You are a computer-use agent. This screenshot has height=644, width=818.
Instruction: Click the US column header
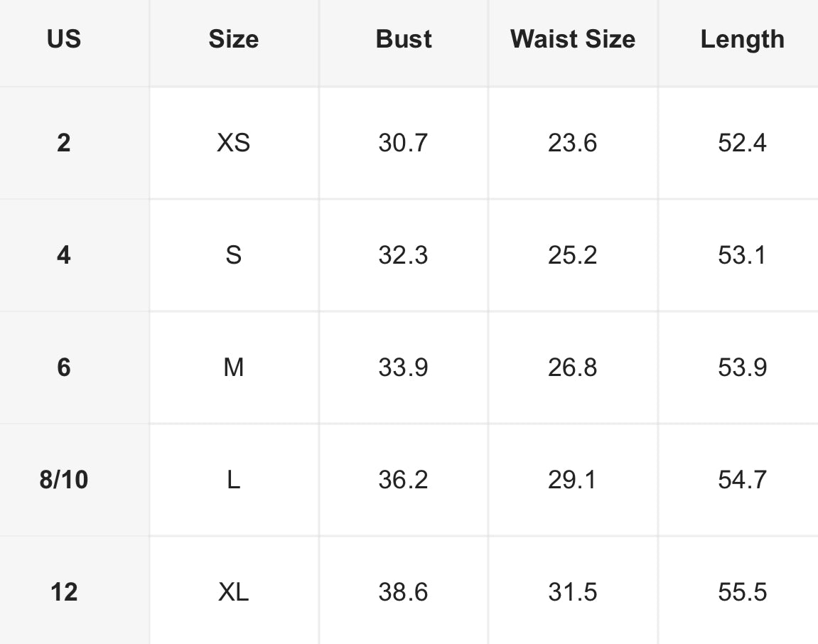(x=64, y=39)
